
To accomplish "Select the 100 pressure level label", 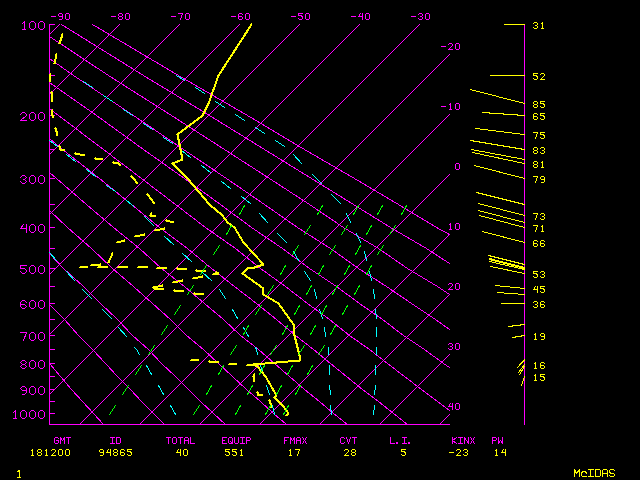I will [x=34, y=25].
